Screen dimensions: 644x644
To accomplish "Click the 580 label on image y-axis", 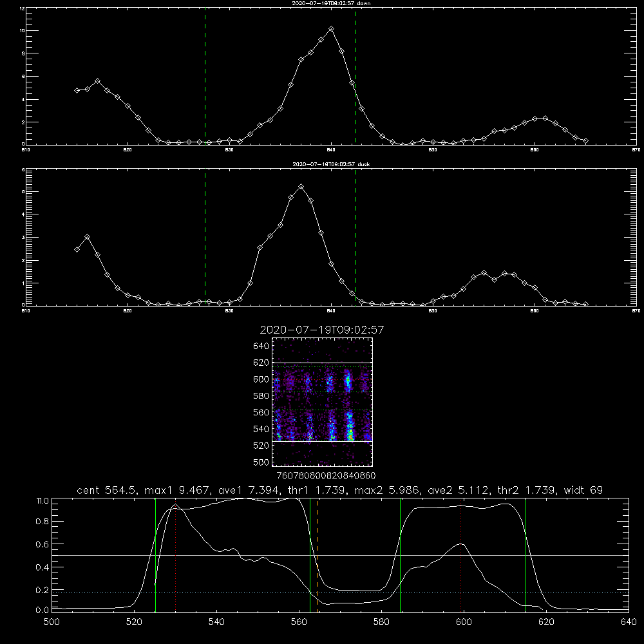I will coord(261,395).
